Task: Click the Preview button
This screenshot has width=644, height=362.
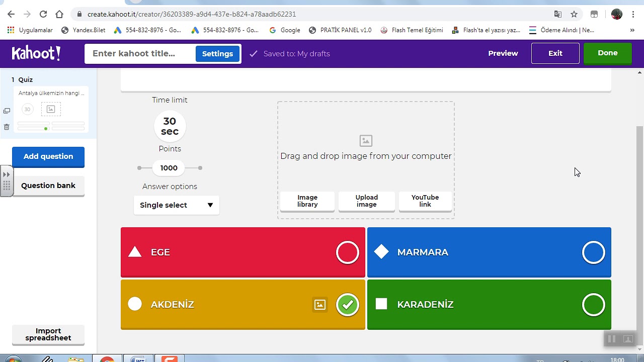Action: (503, 53)
